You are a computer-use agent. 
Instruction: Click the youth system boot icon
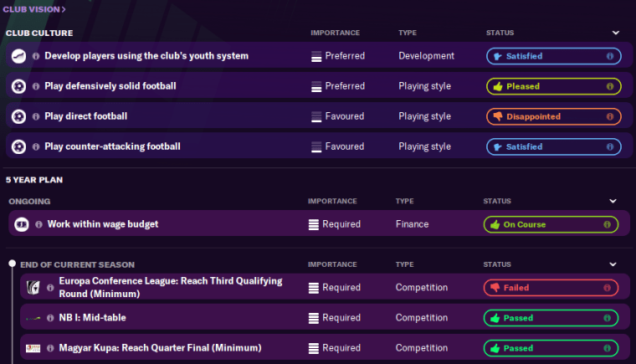[18, 56]
